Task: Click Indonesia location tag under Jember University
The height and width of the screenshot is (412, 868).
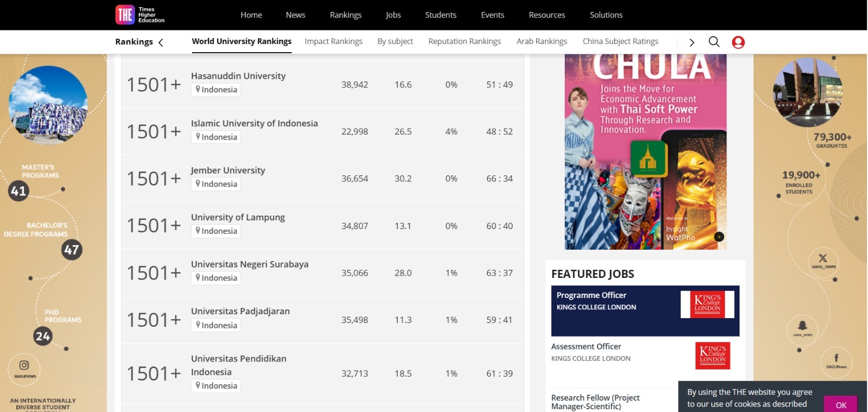Action: pyautogui.click(x=216, y=184)
